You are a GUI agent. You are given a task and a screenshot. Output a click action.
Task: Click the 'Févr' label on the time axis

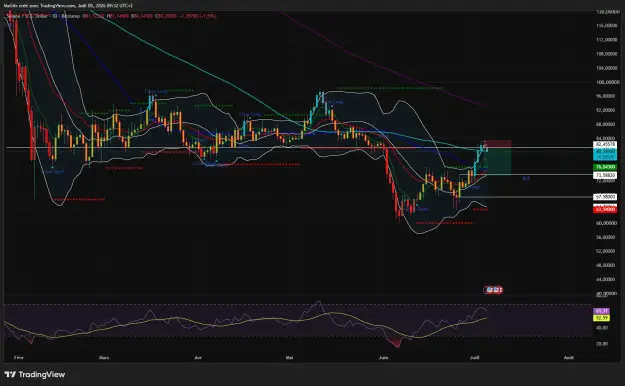19,358
